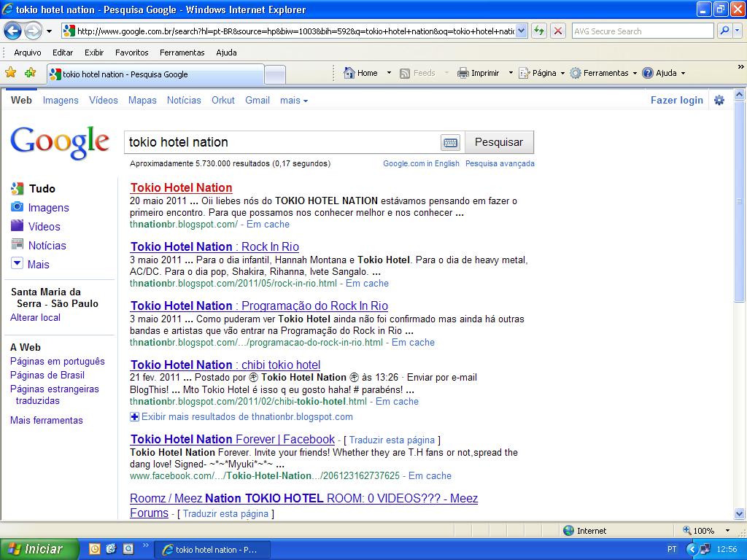The image size is (747, 560).
Task: Open Tokio Hotel Nation Forever Facebook result
Action: click(x=233, y=439)
